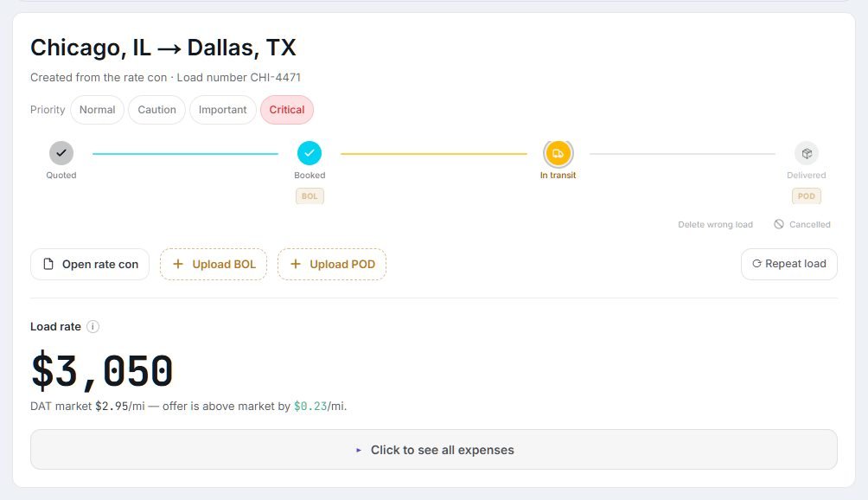Click the Booked stage label
868x500 pixels.
tap(310, 175)
